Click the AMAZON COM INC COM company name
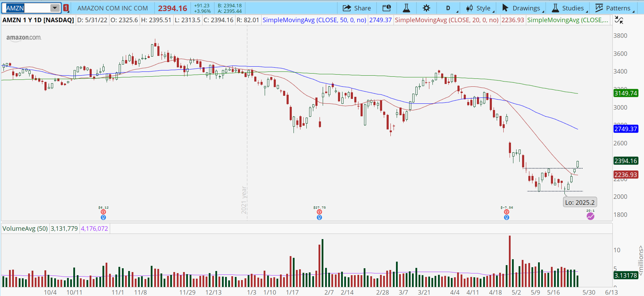Viewport: 644px width, 296px height. pyautogui.click(x=113, y=8)
